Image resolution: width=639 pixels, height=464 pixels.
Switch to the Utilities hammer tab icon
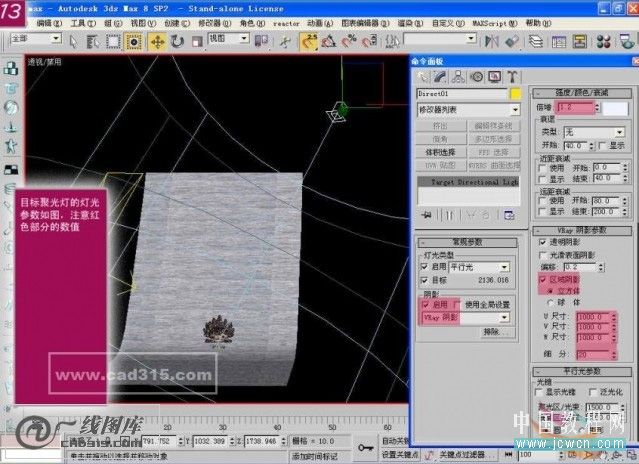pos(512,77)
